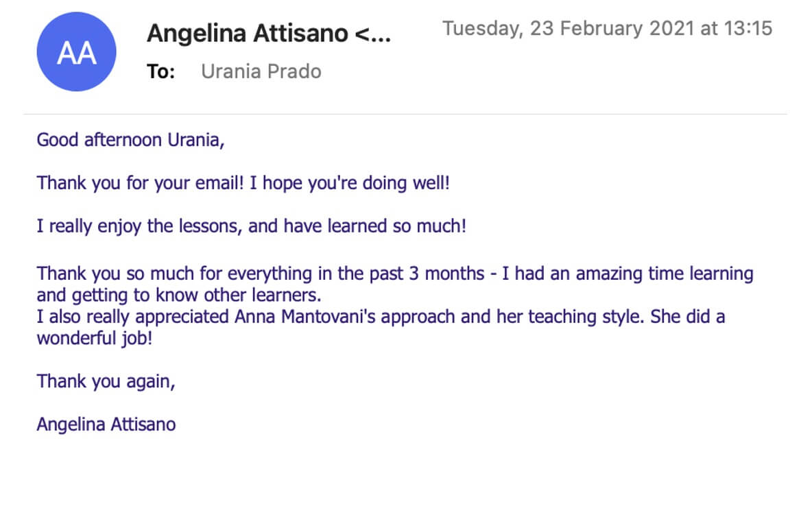The image size is (812, 517).
Task: Click the line Thank you for your email
Action: [x=140, y=182]
